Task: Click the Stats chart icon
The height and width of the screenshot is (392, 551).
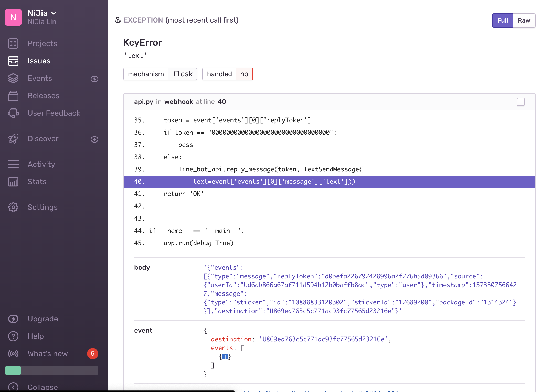Action: pyautogui.click(x=13, y=182)
